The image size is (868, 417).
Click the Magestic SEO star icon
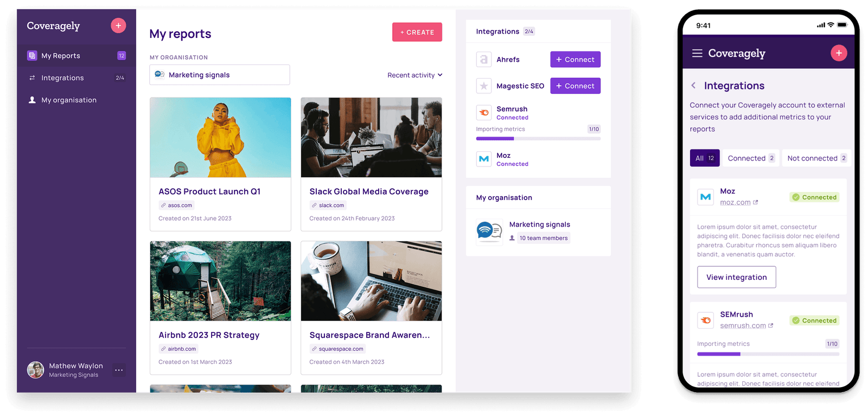click(x=484, y=86)
